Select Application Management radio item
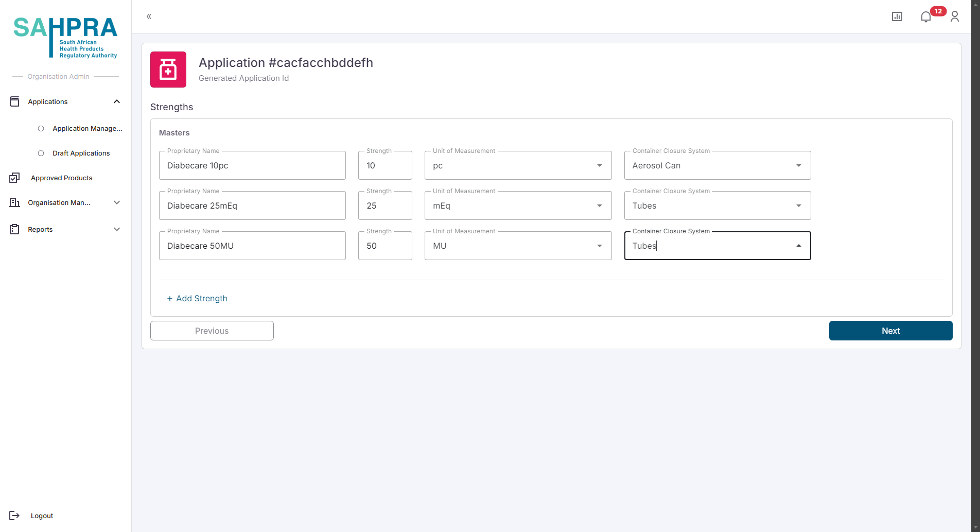The image size is (980, 532). [x=41, y=128]
